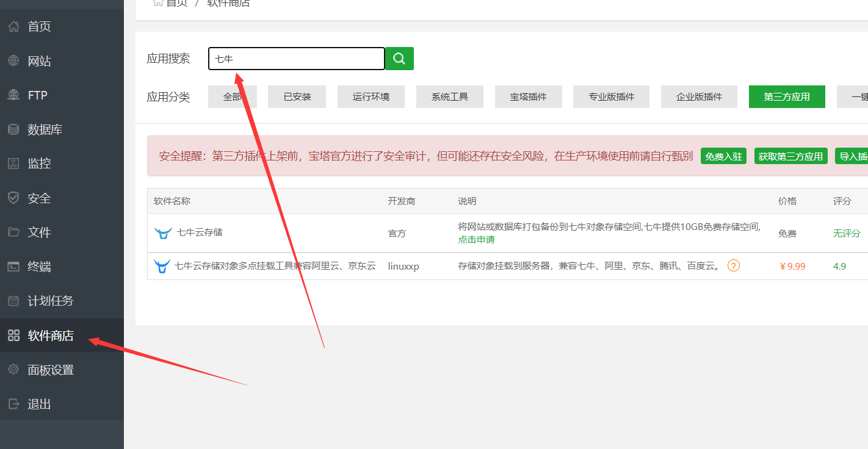Click the 获取第三方应用 button
868x449 pixels.
coord(790,156)
